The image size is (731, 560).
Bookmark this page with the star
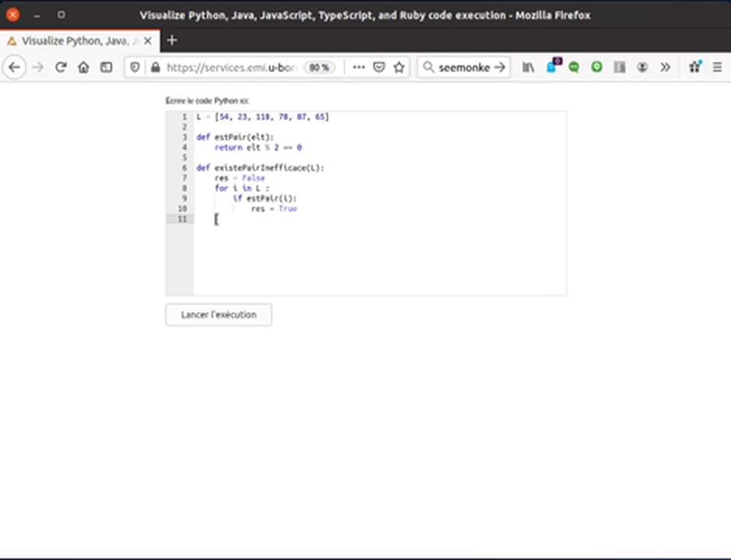point(399,68)
